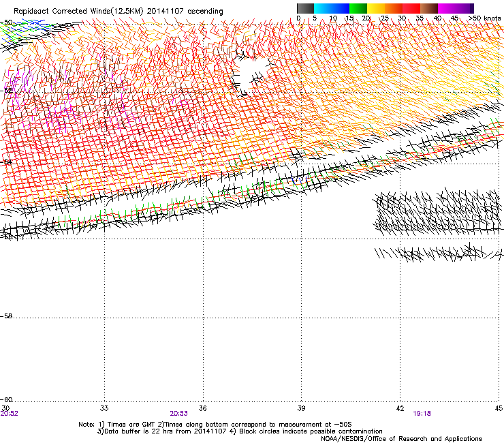Viewport: 504px width, 443px height.
Task: Click the '>50 knots' legend label
Action: tap(484, 18)
